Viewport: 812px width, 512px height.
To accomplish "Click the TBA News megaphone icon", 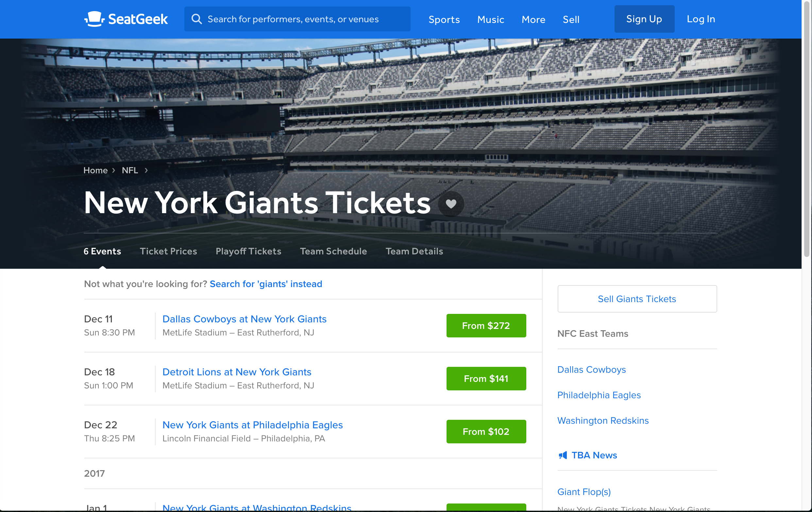I will coord(563,455).
